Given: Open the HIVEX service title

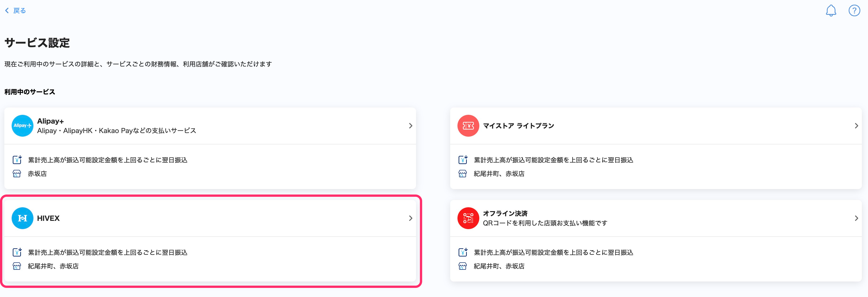Looking at the screenshot, I should (x=48, y=218).
